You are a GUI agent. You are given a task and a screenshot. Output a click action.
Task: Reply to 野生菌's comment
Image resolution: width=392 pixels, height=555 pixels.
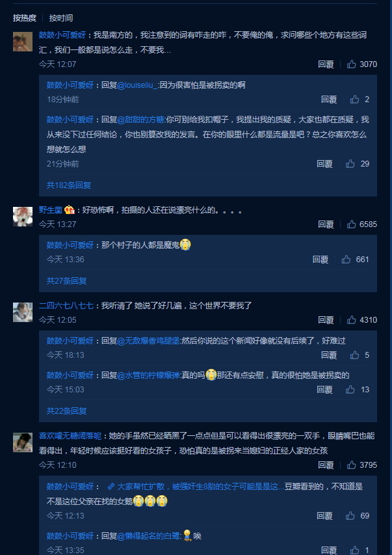point(326,224)
